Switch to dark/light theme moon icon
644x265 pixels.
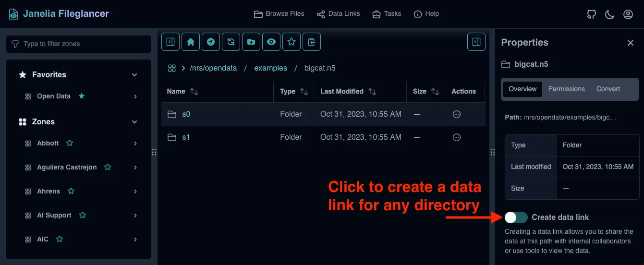[x=609, y=14]
